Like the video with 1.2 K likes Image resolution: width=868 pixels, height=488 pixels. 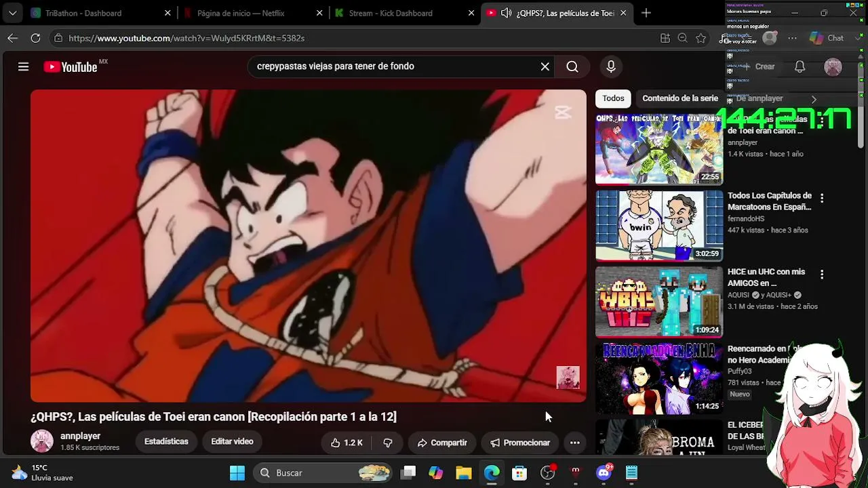pyautogui.click(x=347, y=443)
